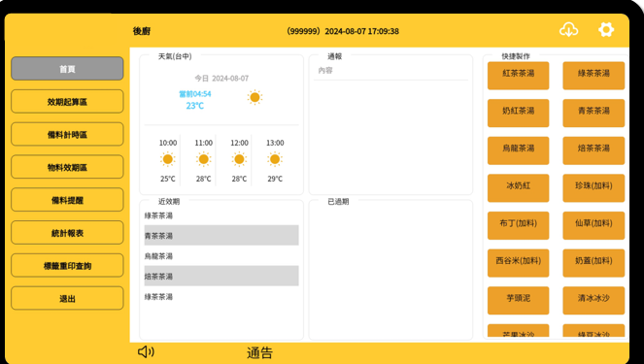Image resolution: width=644 pixels, height=364 pixels.
Task: Open 標籤重印查詢 from the sidebar
Action: pyautogui.click(x=67, y=266)
